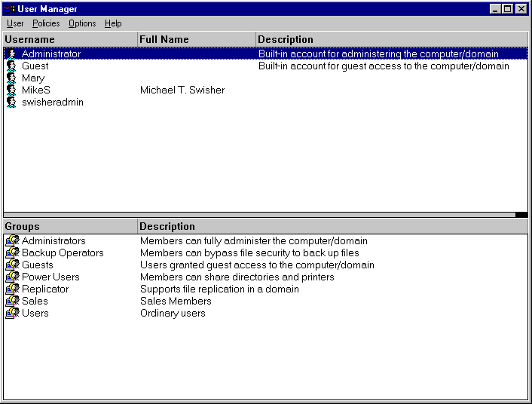
Task: Select the swisheradmin username
Action: [x=53, y=103]
